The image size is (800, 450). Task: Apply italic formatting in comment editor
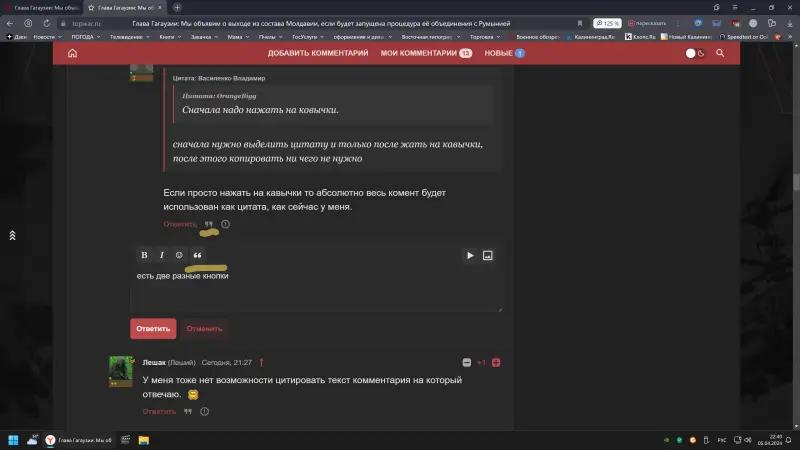(161, 255)
